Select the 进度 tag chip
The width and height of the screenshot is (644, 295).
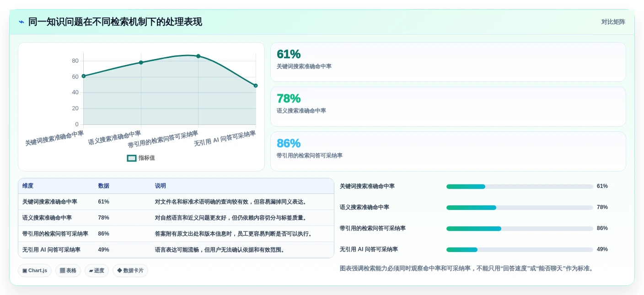(x=97, y=270)
